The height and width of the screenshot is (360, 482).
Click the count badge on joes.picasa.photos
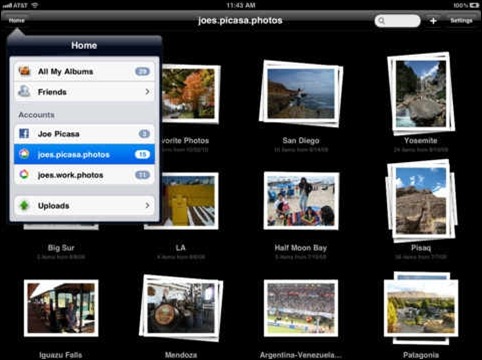click(x=143, y=154)
